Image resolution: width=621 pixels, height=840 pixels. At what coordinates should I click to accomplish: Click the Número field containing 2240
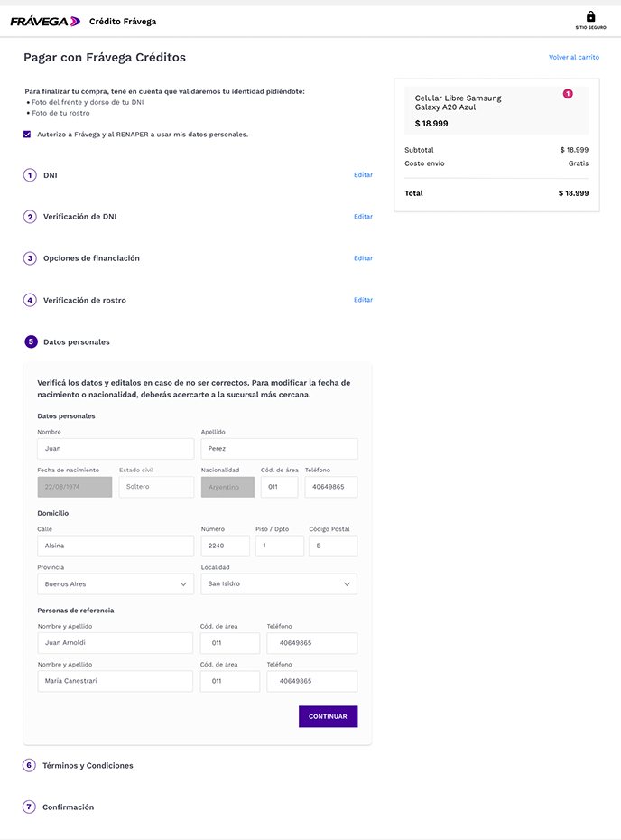[x=225, y=546]
